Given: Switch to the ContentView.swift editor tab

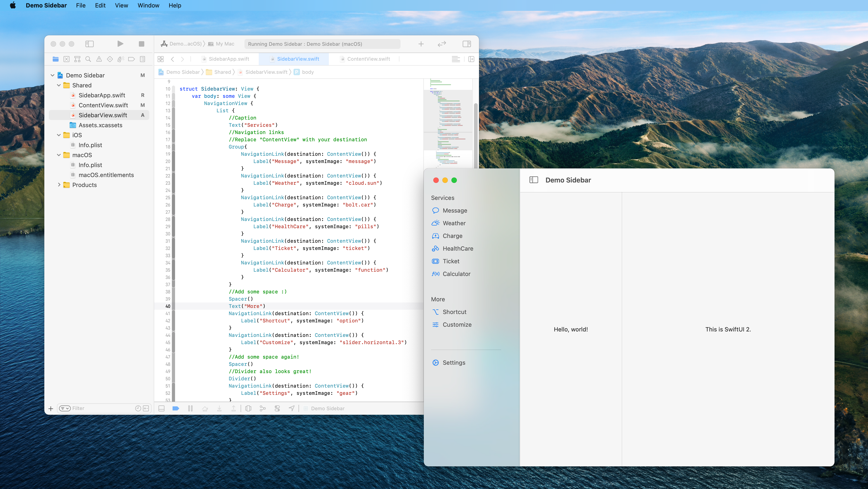Looking at the screenshot, I should (368, 59).
